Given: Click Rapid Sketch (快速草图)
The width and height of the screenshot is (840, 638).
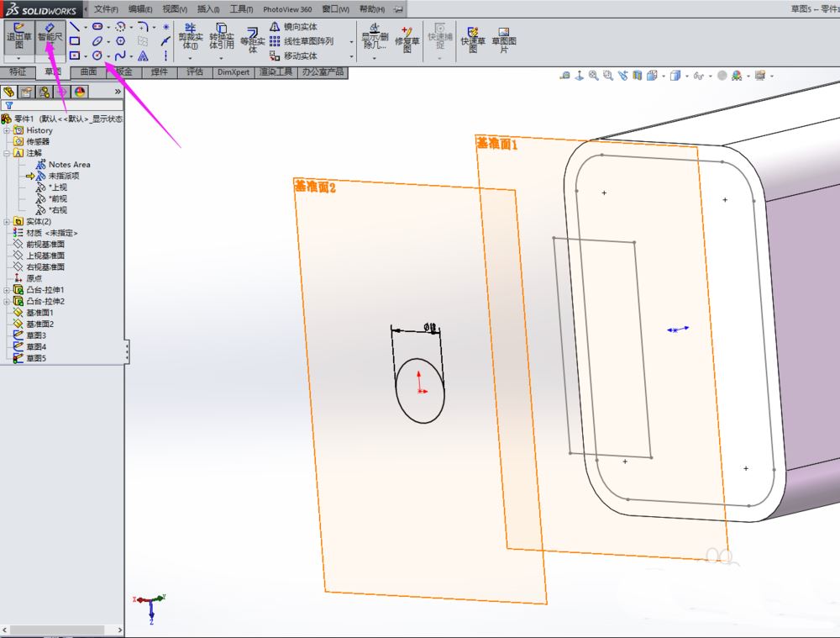Looking at the screenshot, I should (x=473, y=40).
